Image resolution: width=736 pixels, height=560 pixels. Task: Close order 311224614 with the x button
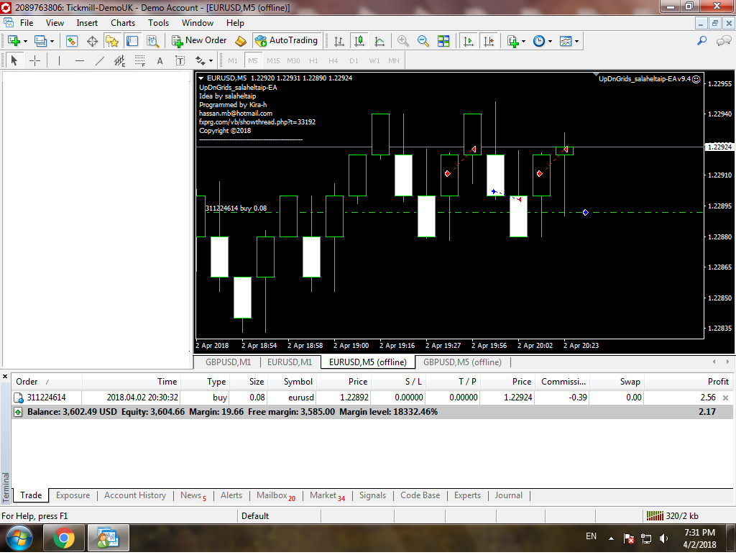pos(726,398)
